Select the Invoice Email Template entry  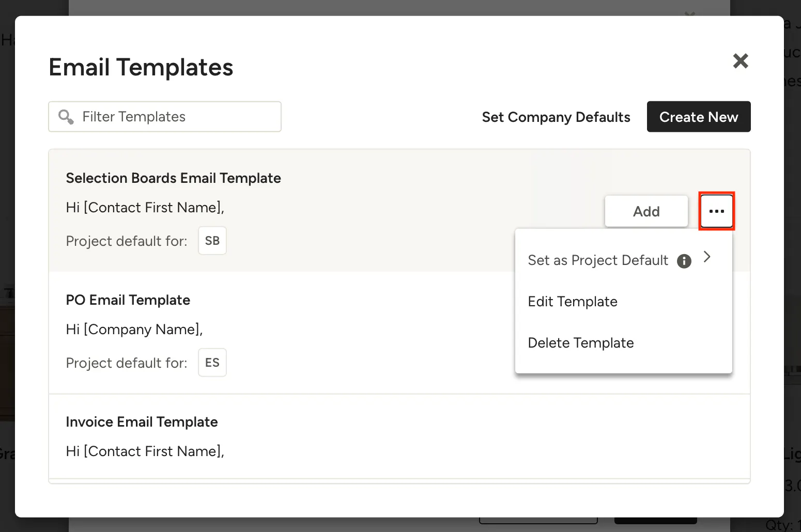399,436
